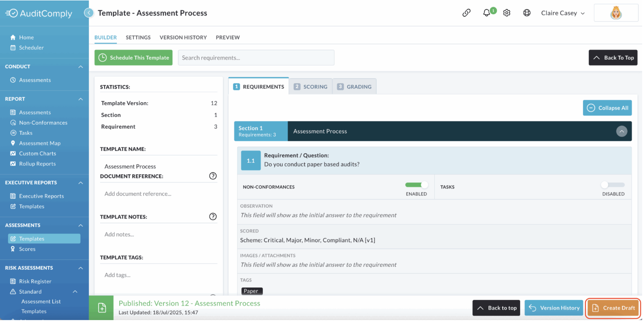Click Schedule This Template button

133,58
